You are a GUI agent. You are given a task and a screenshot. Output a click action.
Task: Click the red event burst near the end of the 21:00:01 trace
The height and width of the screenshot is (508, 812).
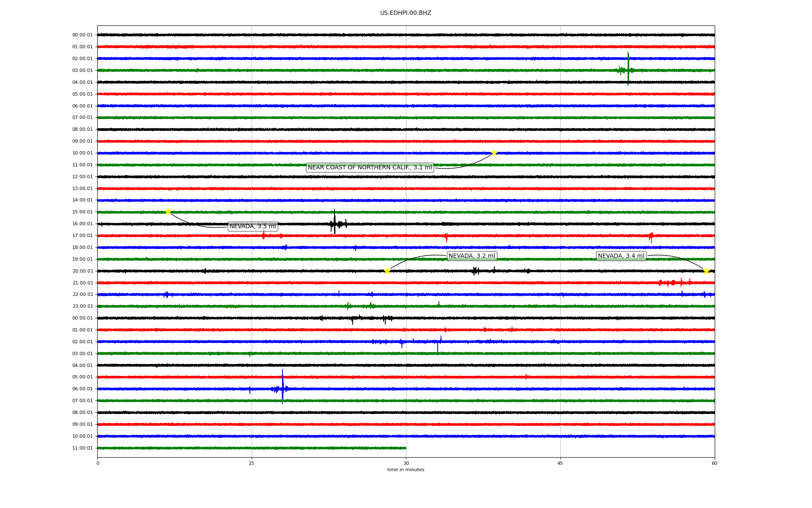675,282
